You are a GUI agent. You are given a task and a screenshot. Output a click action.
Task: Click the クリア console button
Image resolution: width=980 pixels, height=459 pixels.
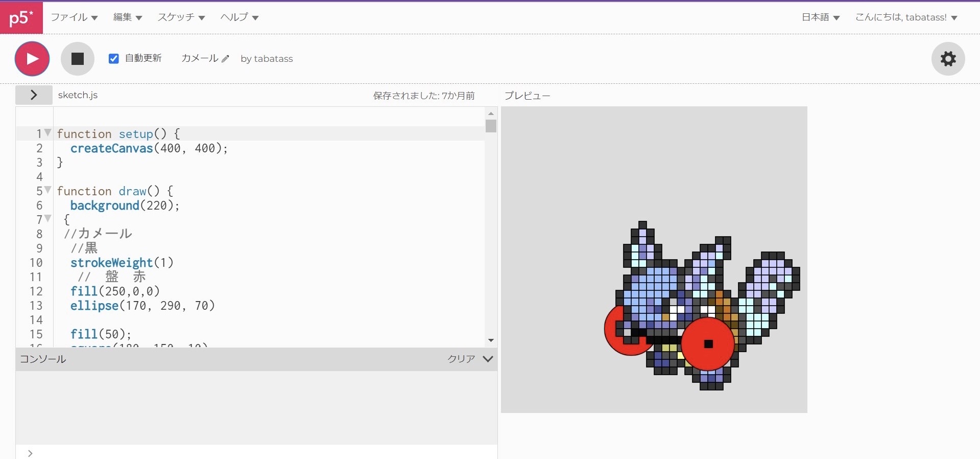click(461, 359)
